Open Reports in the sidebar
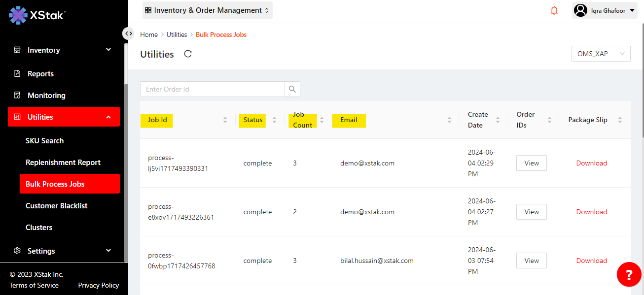The image size is (644, 295). [40, 74]
